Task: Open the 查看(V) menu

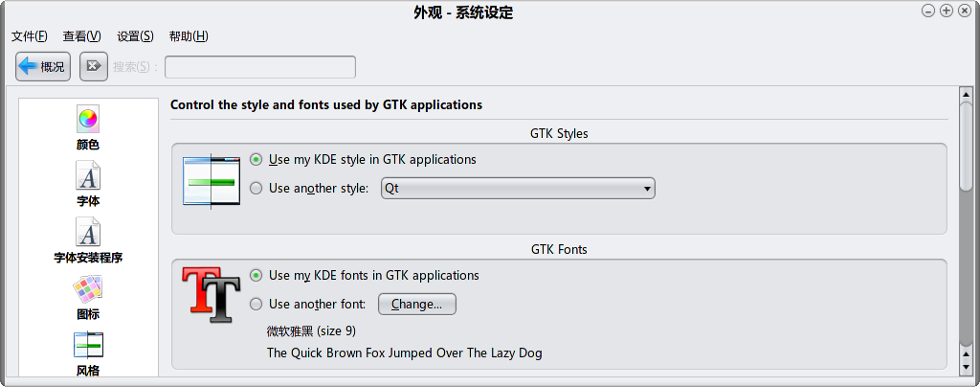Action: tap(82, 36)
